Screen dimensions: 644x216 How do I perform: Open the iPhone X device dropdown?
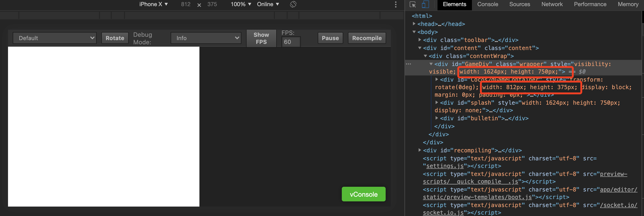(153, 4)
